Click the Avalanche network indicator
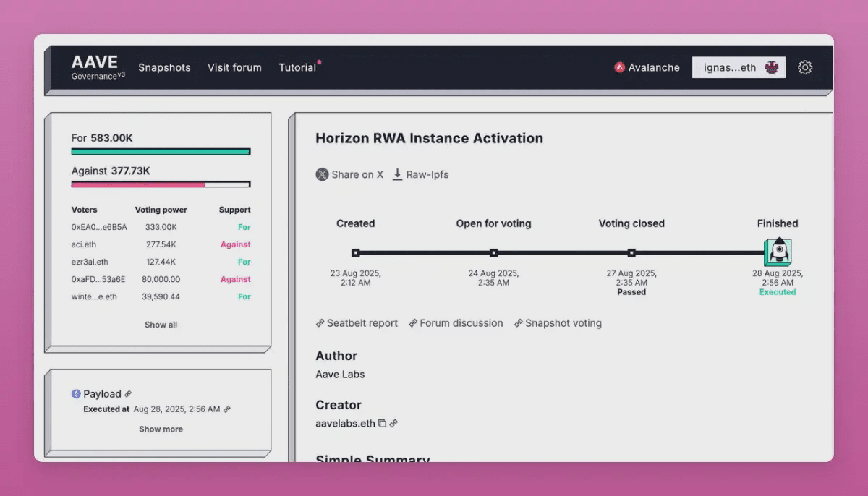Image resolution: width=868 pixels, height=496 pixels. (x=647, y=67)
